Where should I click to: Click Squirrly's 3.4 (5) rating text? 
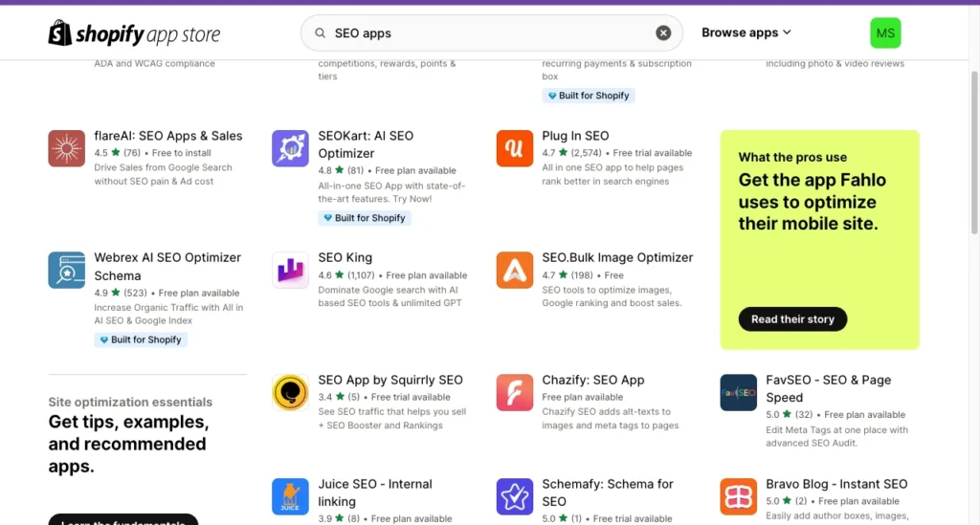point(339,397)
